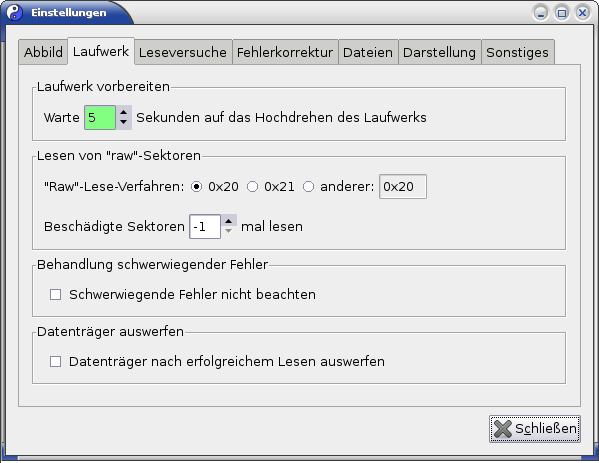Click the "Laufwerk vorbereiten" group label
Image resolution: width=599 pixels, height=463 pixels.
[103, 86]
